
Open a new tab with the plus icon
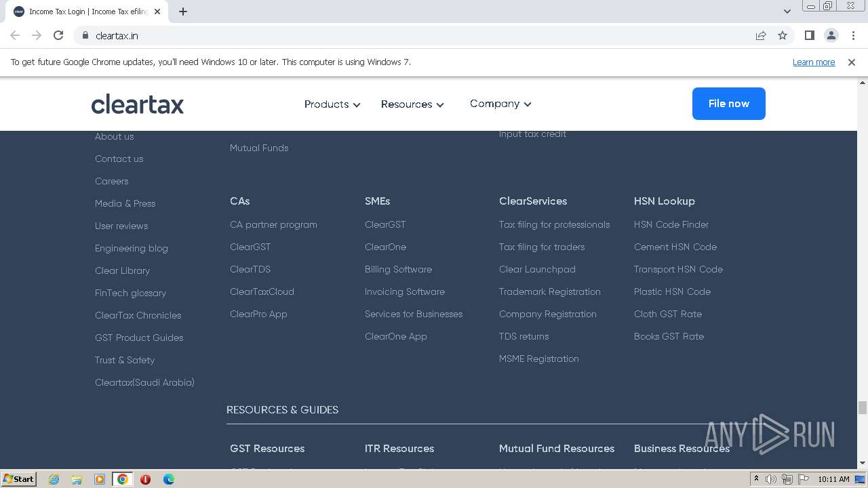(x=183, y=12)
